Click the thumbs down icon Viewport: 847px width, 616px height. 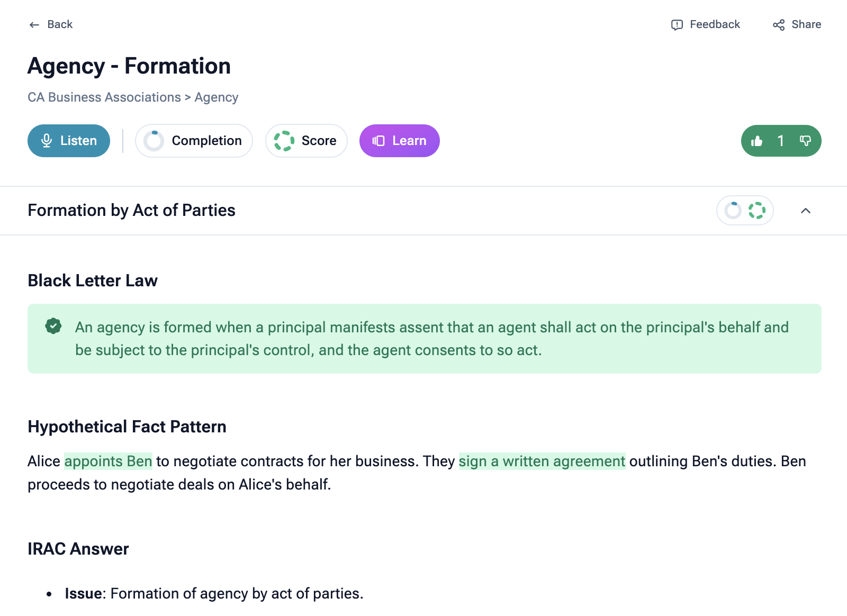pyautogui.click(x=805, y=141)
